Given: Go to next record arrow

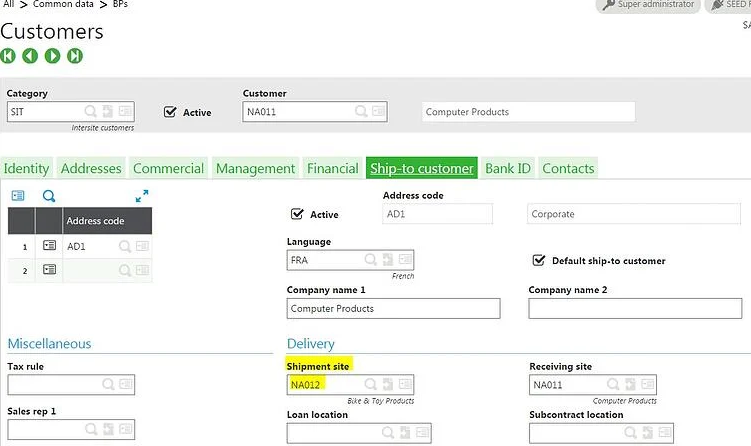Looking at the screenshot, I should click(53, 56).
